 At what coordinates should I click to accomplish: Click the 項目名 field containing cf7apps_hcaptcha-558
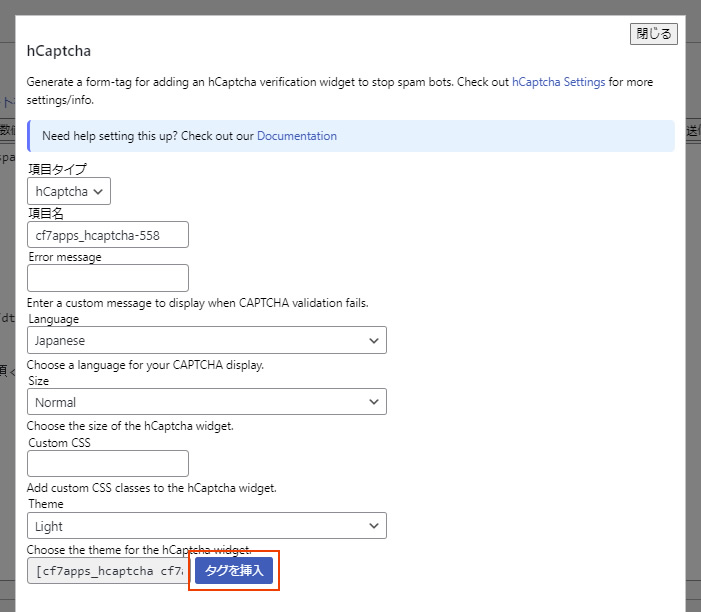[x=108, y=235]
